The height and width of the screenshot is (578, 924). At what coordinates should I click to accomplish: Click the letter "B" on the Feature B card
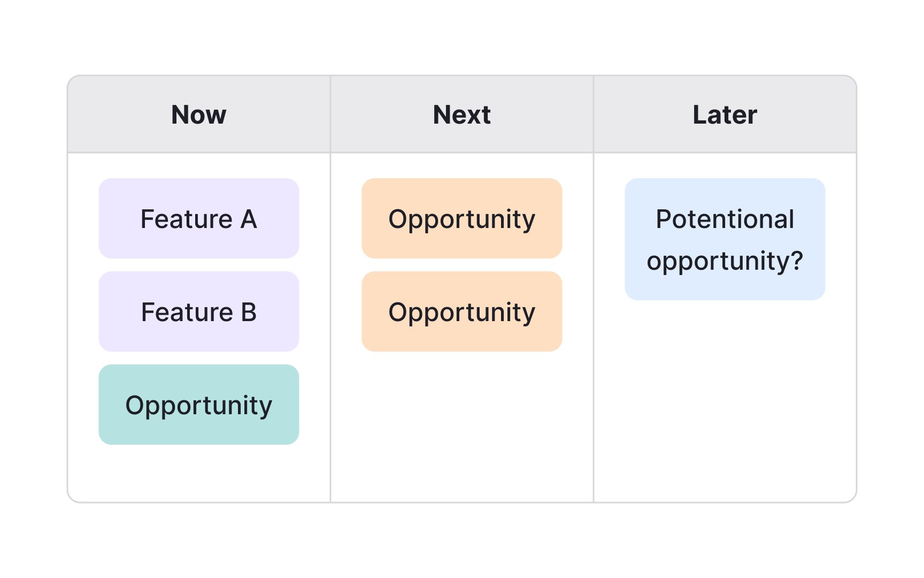249,312
